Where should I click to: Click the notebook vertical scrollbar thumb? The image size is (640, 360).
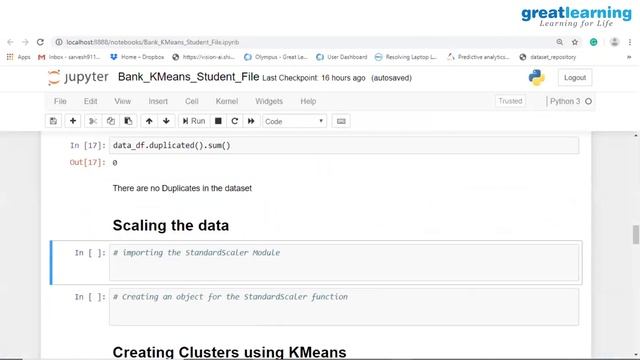pos(636,234)
